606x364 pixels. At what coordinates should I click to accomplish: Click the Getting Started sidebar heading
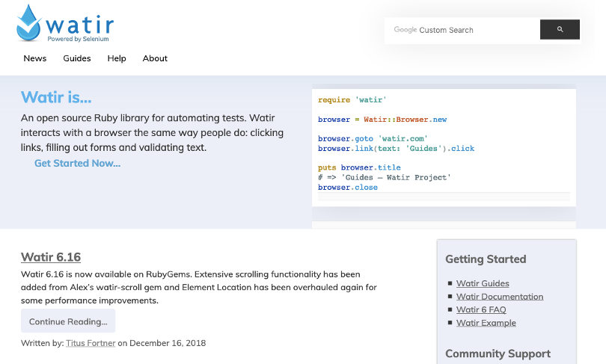pyautogui.click(x=486, y=259)
